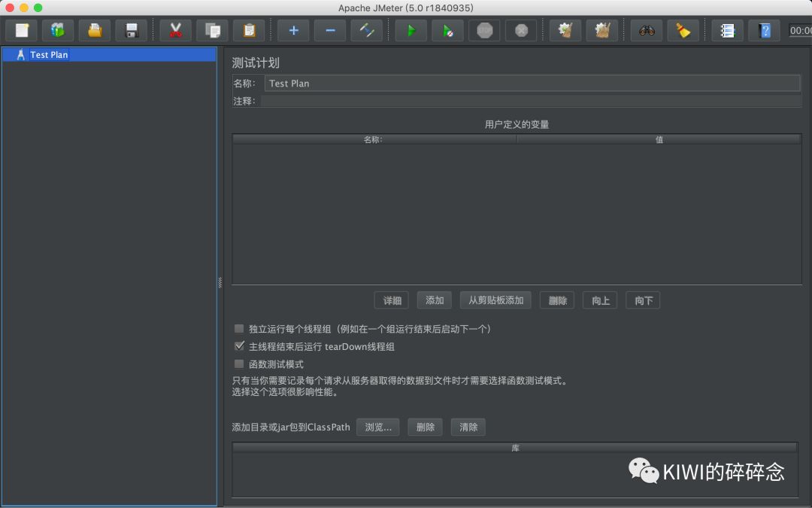Enable 函数测试模式 checkbox

[239, 364]
